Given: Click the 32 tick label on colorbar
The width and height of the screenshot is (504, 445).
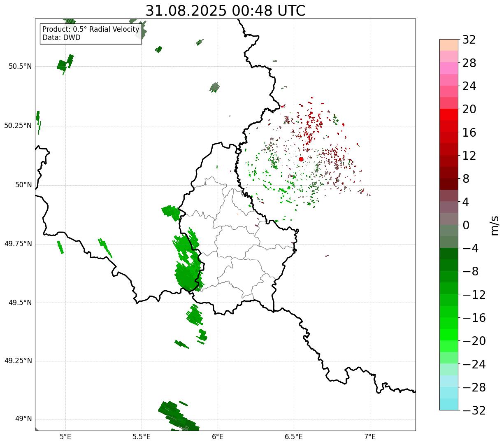Looking at the screenshot, I should tap(469, 40).
